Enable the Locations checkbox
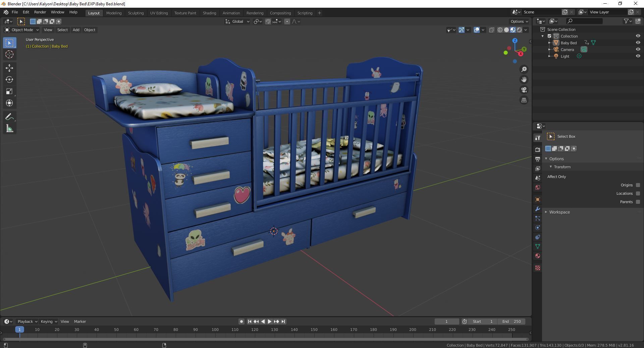Screen dimensions: 644x348 coord(638,193)
